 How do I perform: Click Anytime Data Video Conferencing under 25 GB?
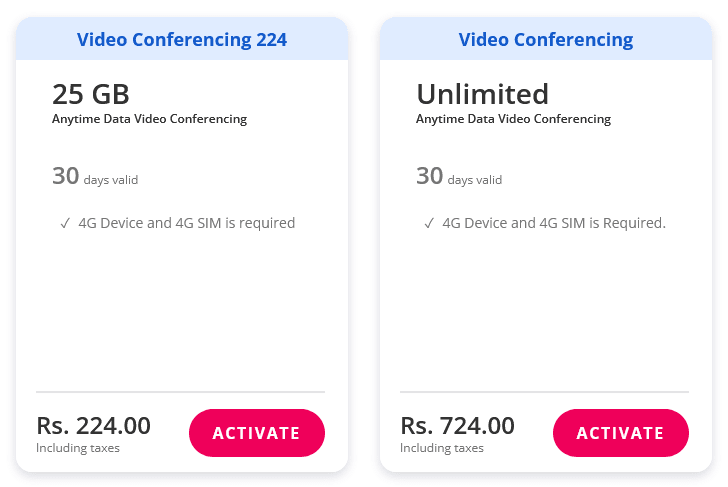click(149, 119)
